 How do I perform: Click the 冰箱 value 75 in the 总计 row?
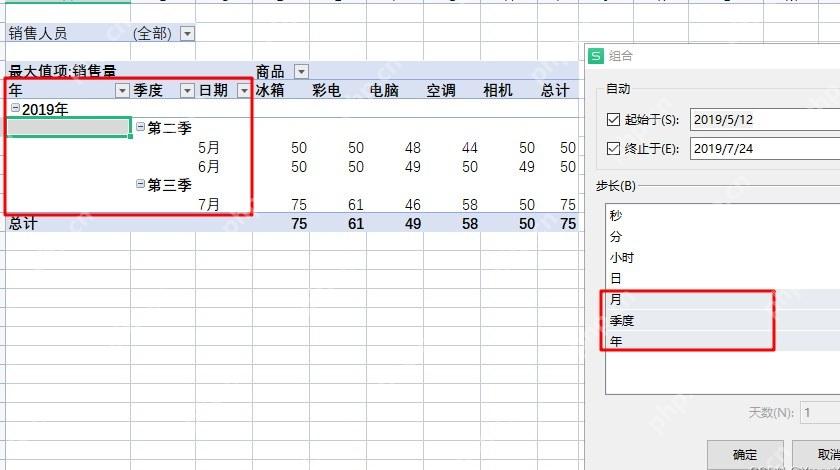pyautogui.click(x=299, y=223)
